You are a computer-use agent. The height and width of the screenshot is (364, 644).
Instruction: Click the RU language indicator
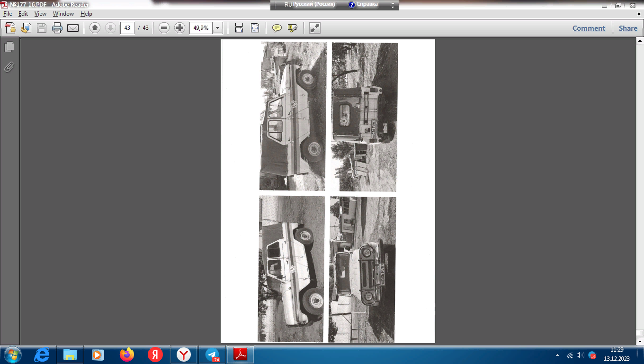click(288, 4)
